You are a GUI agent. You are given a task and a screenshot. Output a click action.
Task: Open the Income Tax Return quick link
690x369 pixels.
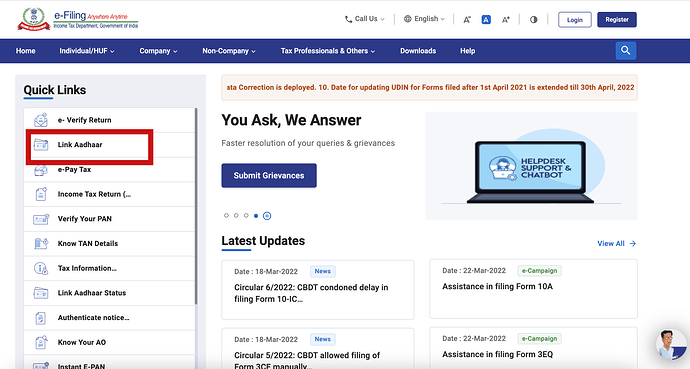point(109,194)
